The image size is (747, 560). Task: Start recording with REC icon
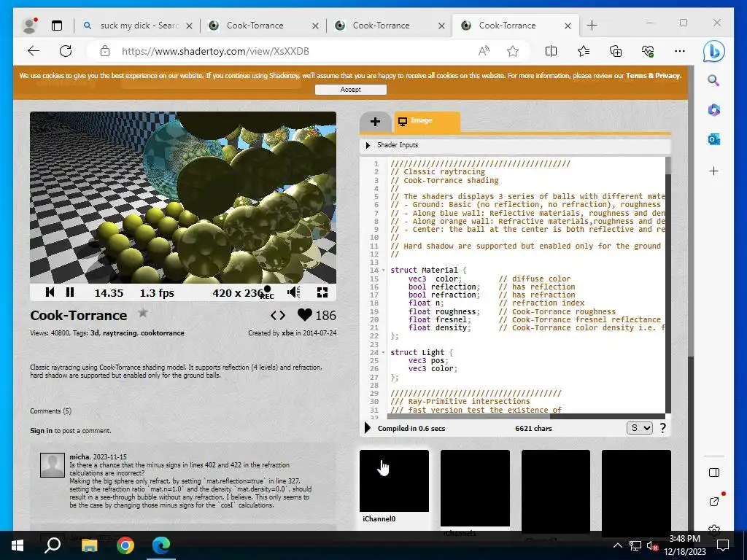267,292
